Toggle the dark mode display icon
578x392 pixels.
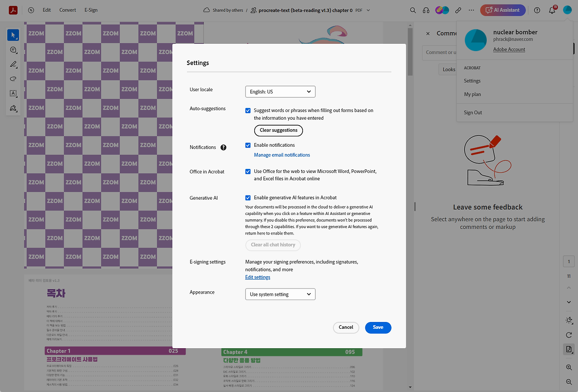[569, 320]
